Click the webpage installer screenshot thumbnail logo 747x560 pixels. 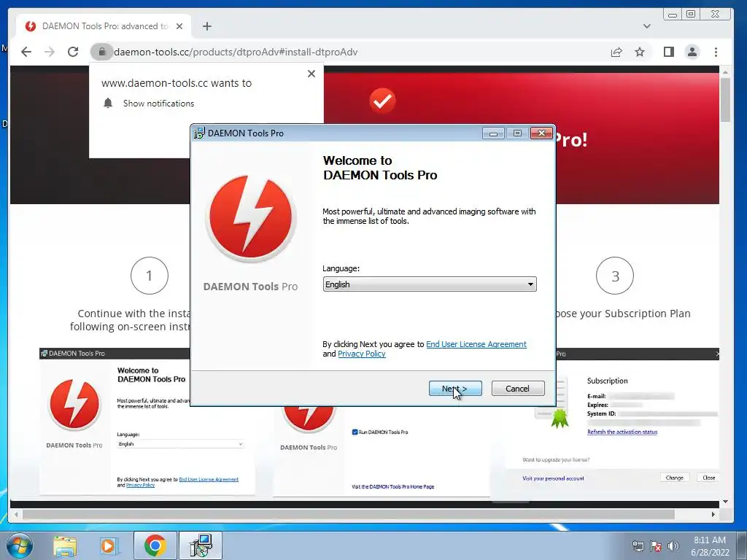[74, 404]
